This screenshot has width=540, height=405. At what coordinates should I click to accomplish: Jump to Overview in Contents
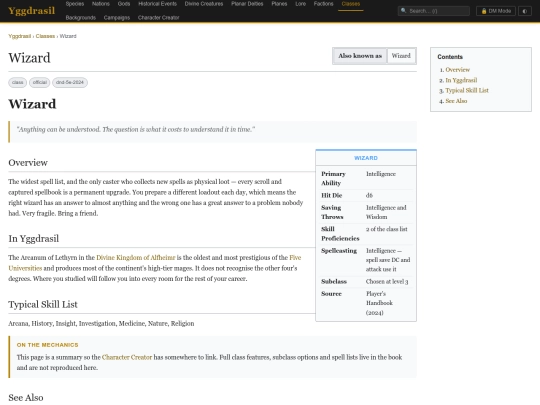(457, 70)
